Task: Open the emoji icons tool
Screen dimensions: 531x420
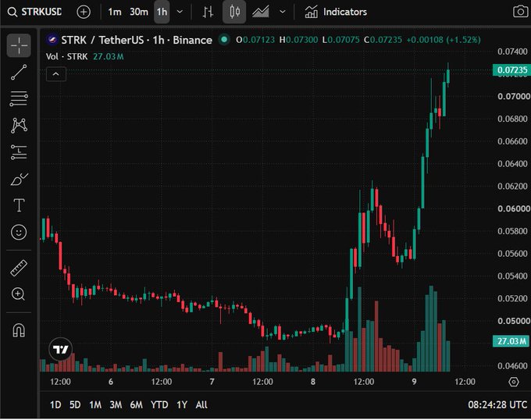Action: [x=19, y=232]
